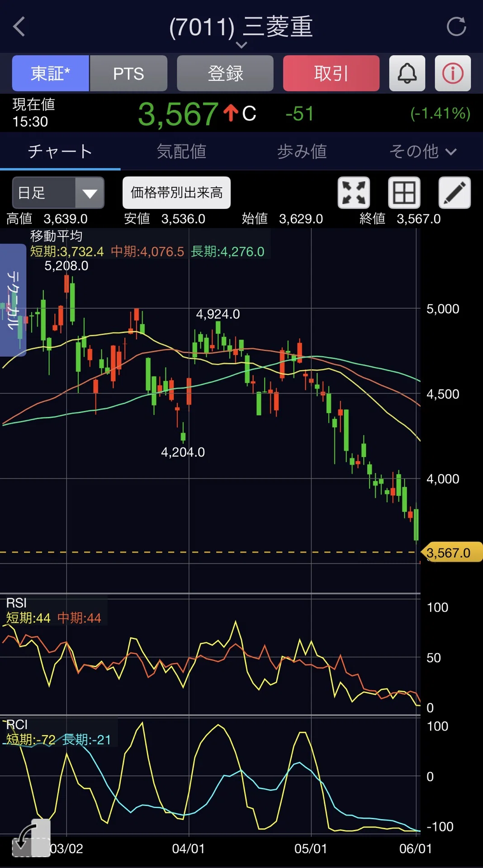Expand the stock name dropdown chevron

(x=241, y=45)
